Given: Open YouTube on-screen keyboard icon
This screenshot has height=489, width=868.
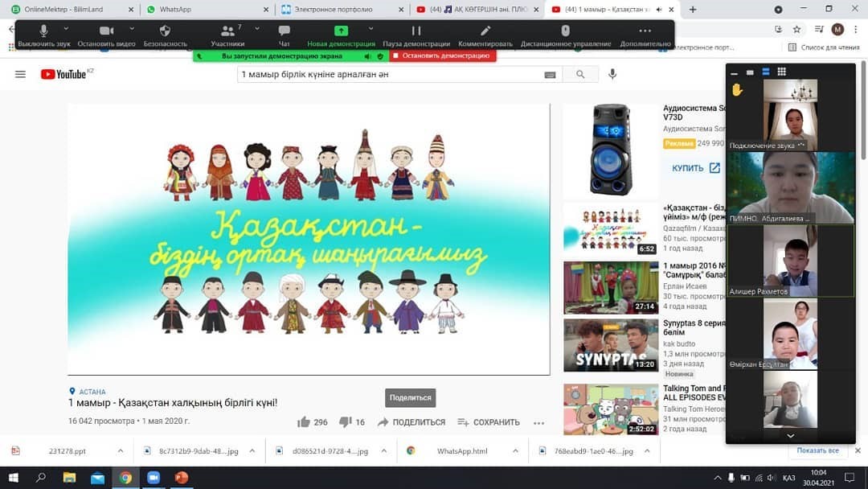Looking at the screenshot, I should coord(550,75).
